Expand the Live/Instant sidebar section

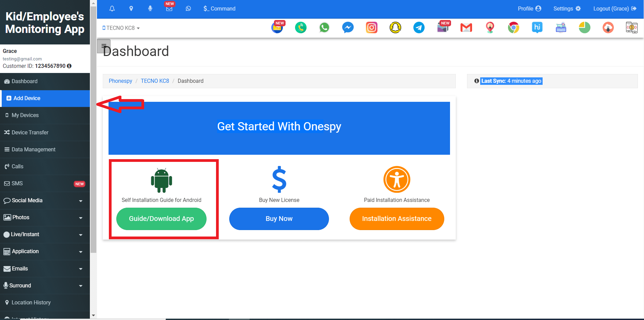coord(45,234)
